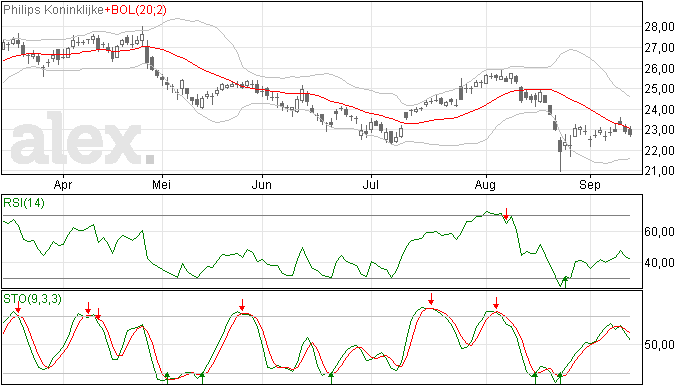690x387 pixels.
Task: Click the 26,00 price axis label
Action: (x=659, y=68)
